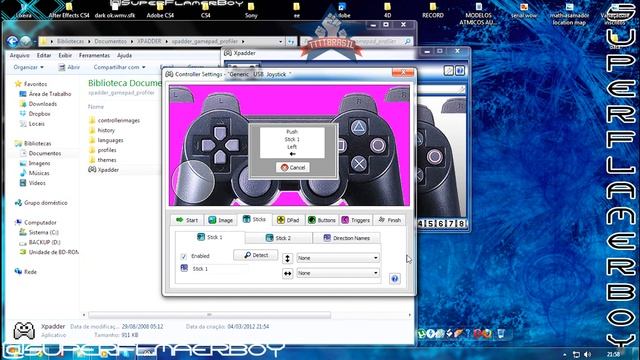Open the themes folder
640x360 pixels.
103,160
